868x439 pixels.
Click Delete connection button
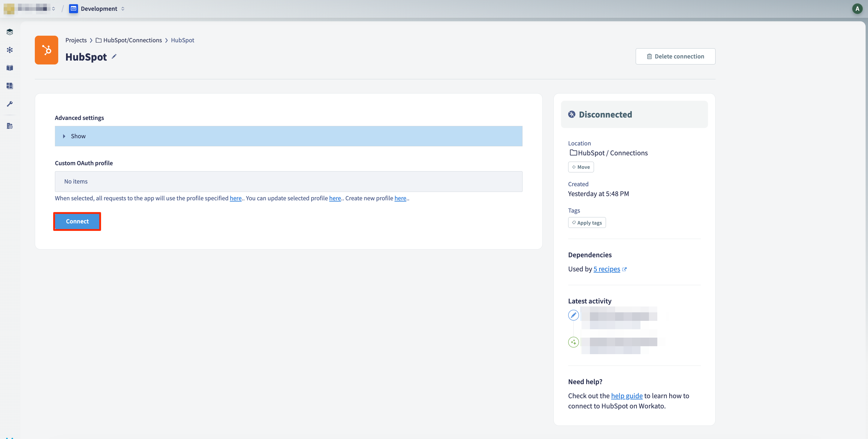675,56
